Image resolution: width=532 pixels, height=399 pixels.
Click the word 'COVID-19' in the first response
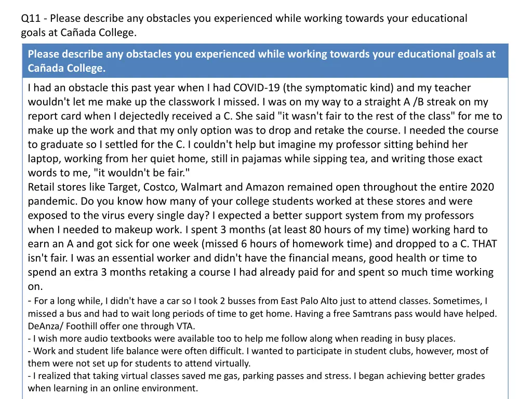[x=257, y=88]
